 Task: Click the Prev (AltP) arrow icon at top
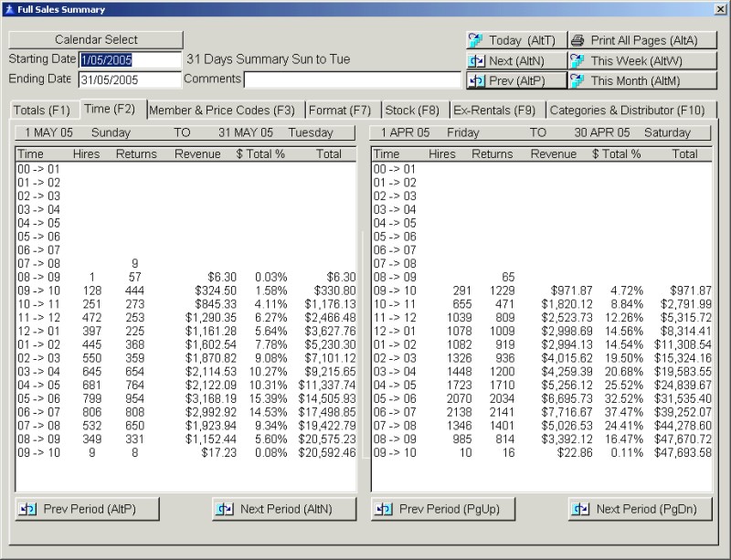(475, 80)
